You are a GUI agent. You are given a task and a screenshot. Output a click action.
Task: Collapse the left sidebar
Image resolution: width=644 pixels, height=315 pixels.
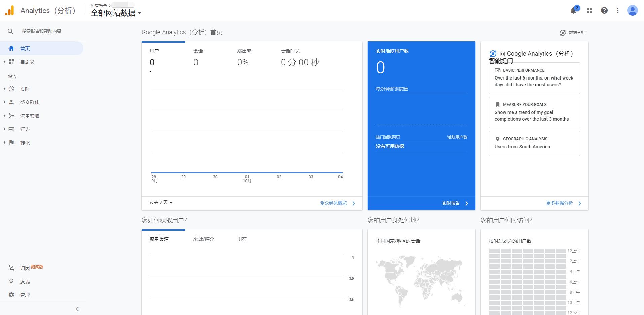point(77,309)
